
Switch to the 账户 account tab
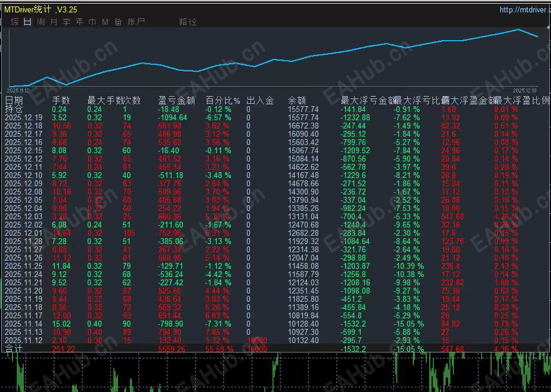point(136,22)
